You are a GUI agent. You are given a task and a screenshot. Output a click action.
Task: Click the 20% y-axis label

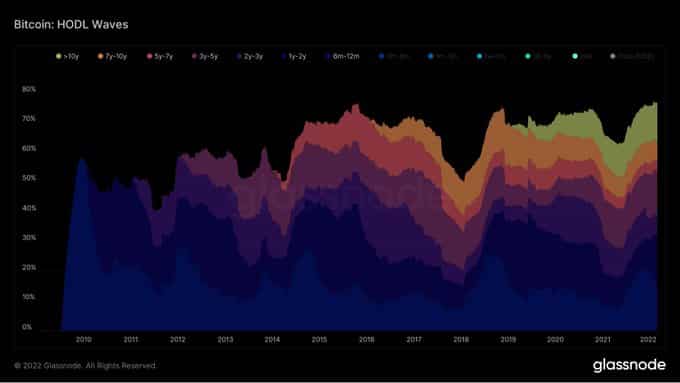click(x=29, y=268)
